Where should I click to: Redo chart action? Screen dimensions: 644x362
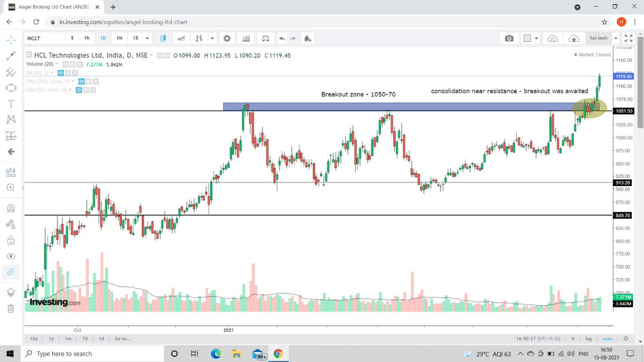pyautogui.click(x=292, y=39)
